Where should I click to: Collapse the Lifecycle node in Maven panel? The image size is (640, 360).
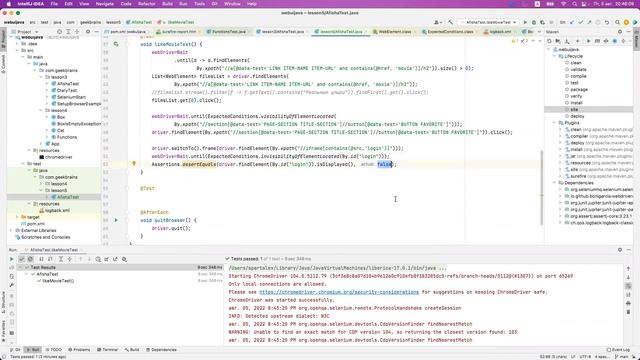(555, 56)
